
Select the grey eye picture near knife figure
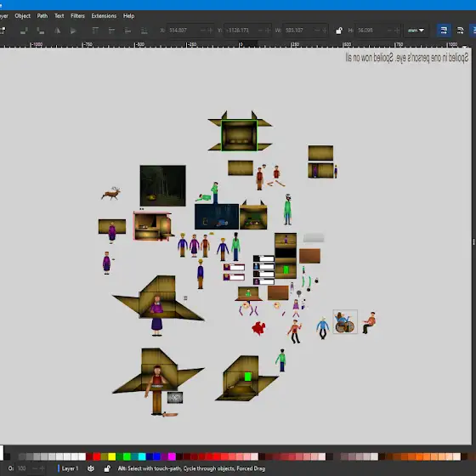[x=175, y=398]
